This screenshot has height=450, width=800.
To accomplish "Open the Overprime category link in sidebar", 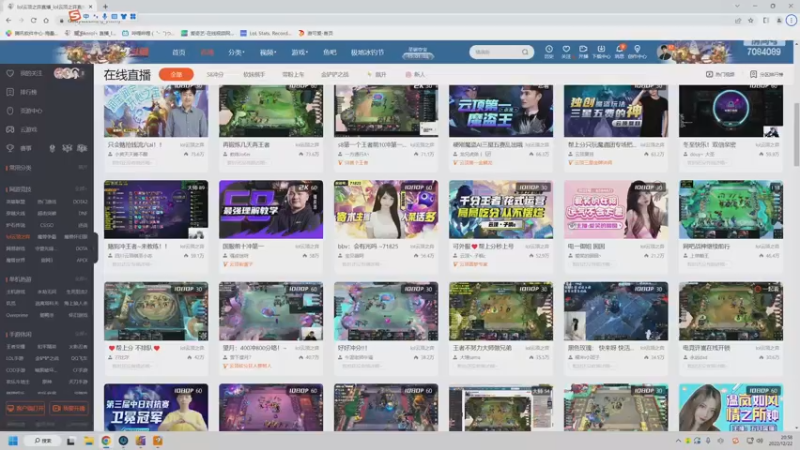I will point(17,315).
